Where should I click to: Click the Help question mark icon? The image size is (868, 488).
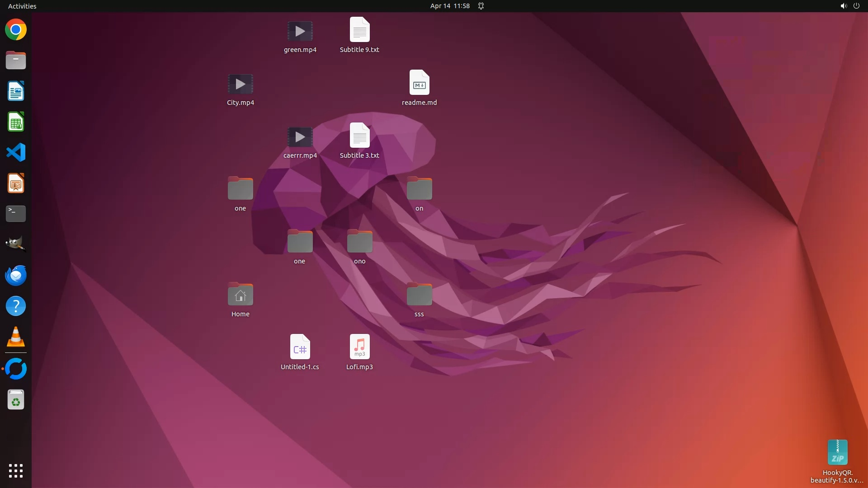coord(16,306)
